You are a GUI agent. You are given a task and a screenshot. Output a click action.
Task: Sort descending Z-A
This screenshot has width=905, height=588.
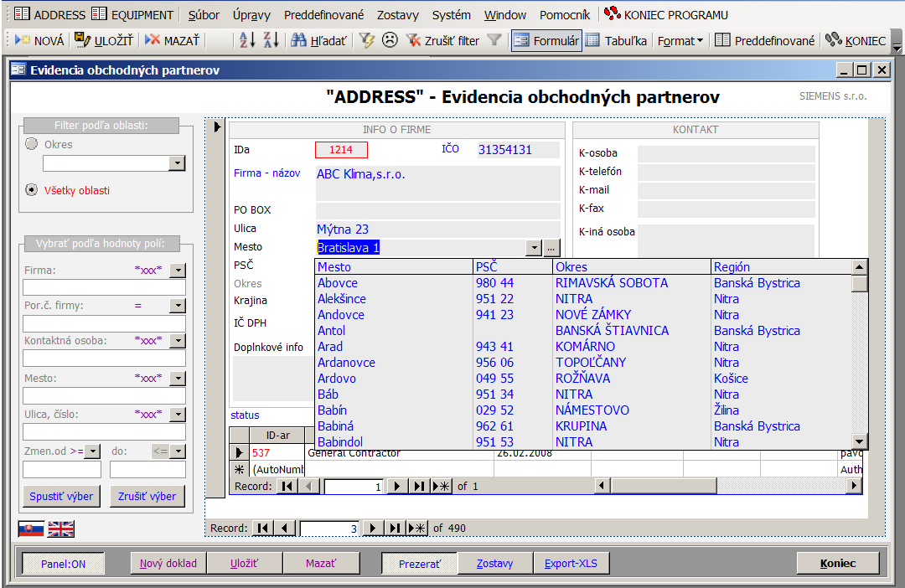pyautogui.click(x=271, y=40)
